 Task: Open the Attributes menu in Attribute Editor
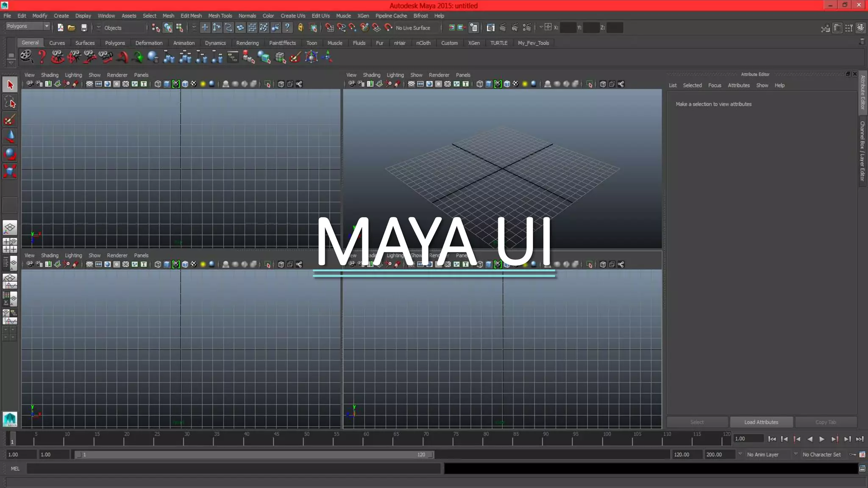pyautogui.click(x=738, y=85)
